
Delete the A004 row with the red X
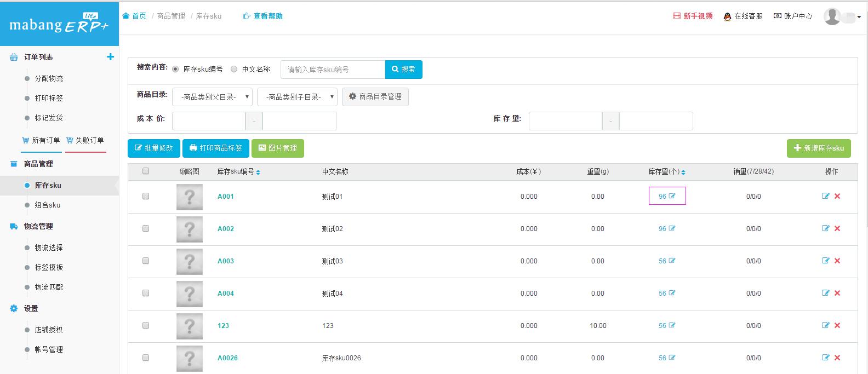[x=837, y=293]
